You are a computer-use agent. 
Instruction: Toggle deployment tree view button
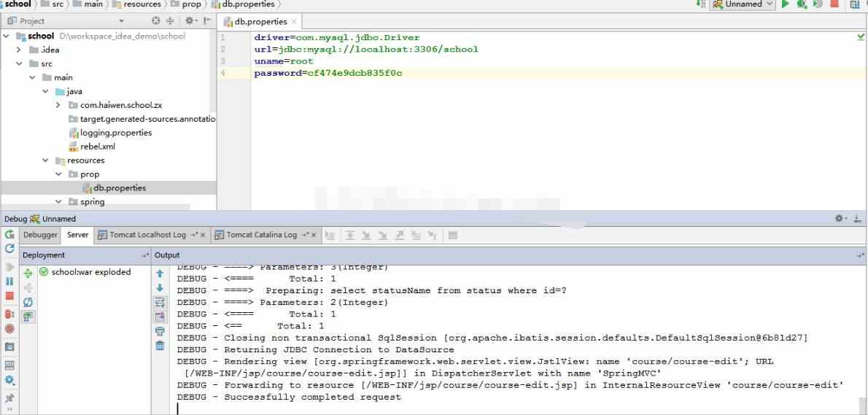coord(28,317)
